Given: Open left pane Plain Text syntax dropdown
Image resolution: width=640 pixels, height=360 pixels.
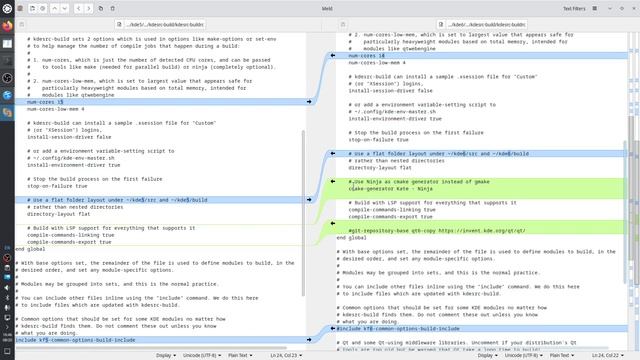Looking at the screenshot, I should click(240, 356).
